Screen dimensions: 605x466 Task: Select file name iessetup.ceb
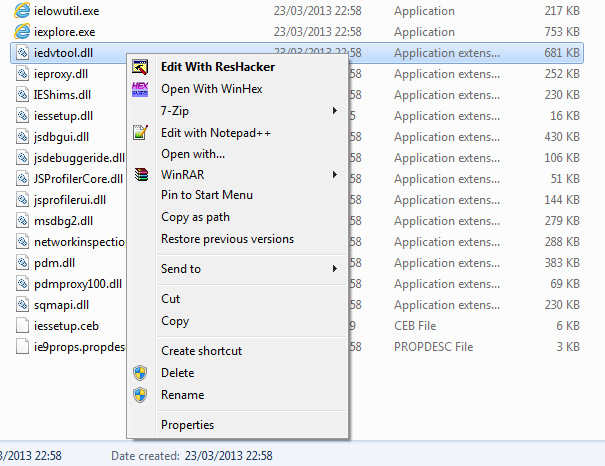coord(66,326)
